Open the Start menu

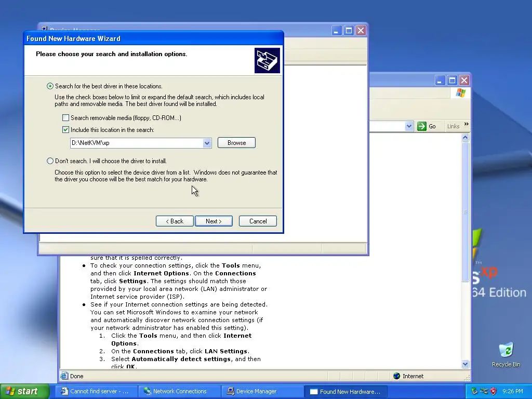tap(25, 392)
